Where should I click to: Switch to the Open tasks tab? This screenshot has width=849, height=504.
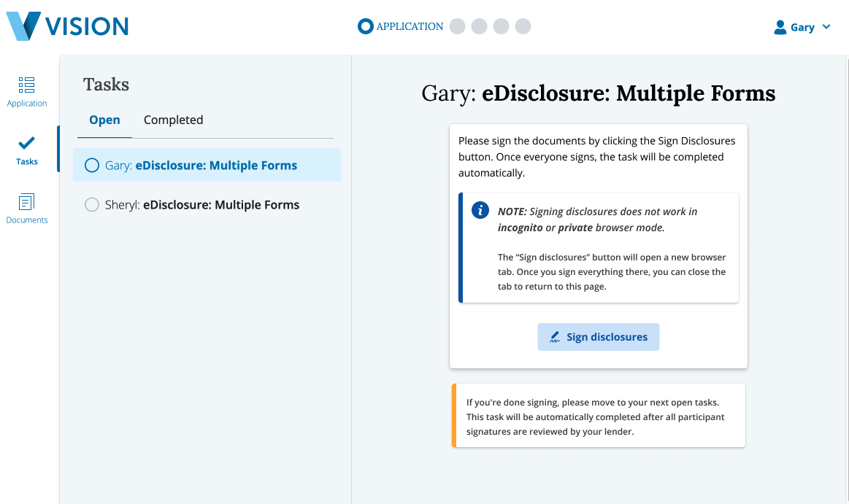[104, 120]
